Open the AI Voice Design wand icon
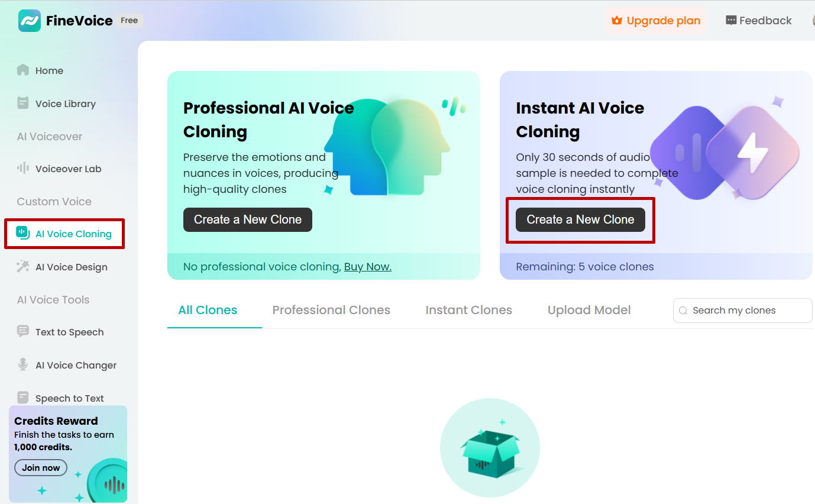Image resolution: width=815 pixels, height=504 pixels. [x=23, y=267]
